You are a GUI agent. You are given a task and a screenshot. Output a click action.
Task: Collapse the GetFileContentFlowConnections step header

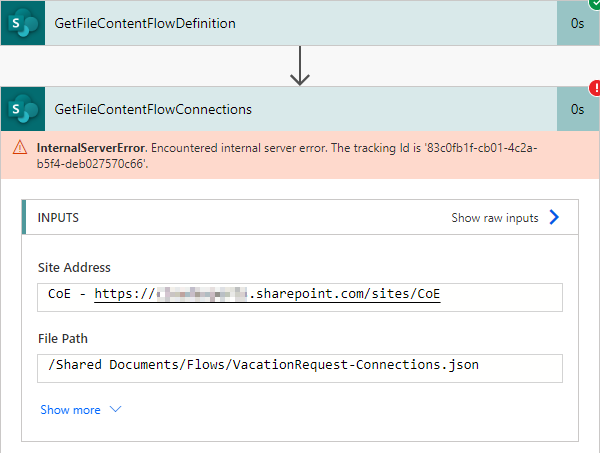[x=300, y=109]
